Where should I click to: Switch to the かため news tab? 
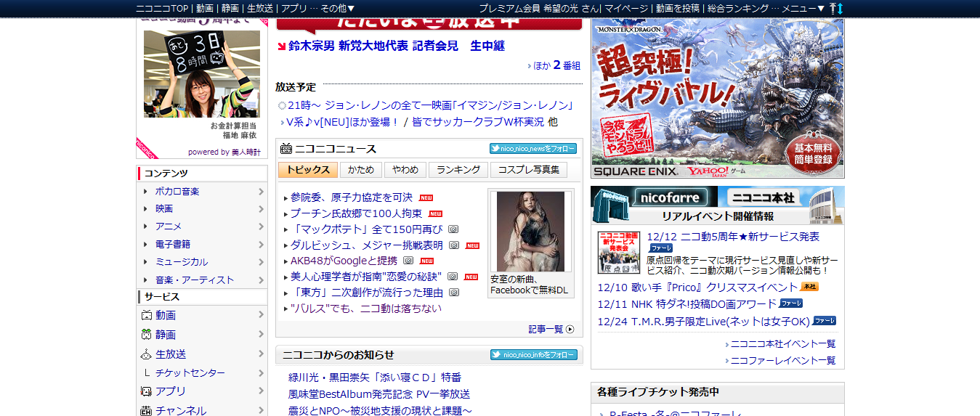pyautogui.click(x=361, y=170)
